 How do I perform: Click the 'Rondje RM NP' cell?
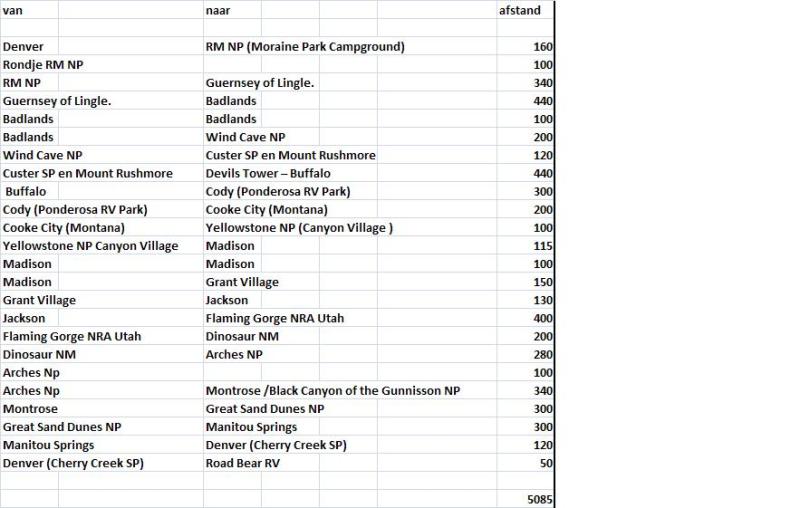pyautogui.click(x=43, y=65)
